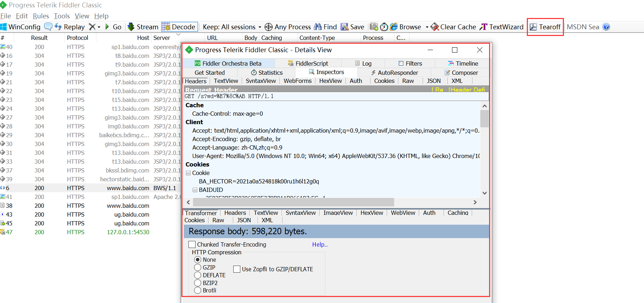Select response Caching tab
This screenshot has width=644, height=303.
(x=458, y=213)
